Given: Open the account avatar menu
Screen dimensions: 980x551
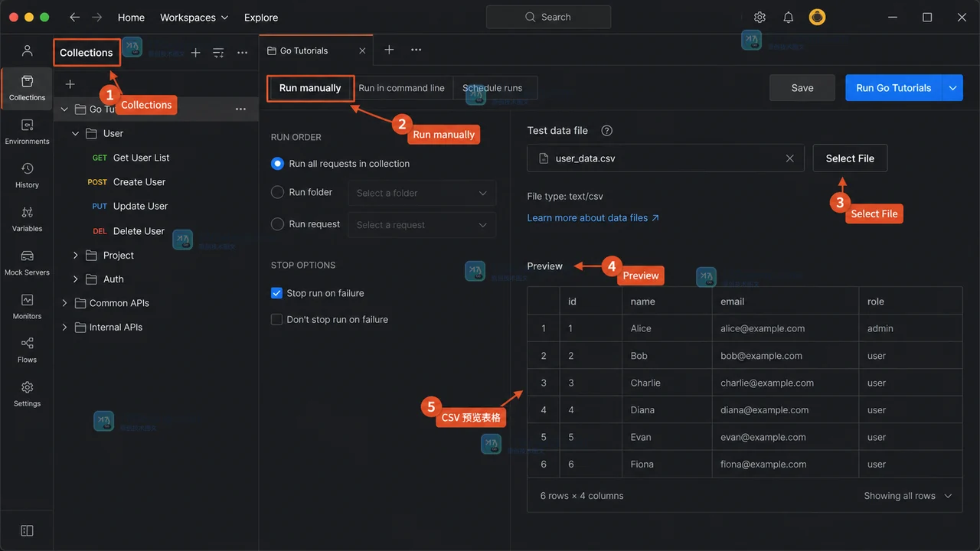Looking at the screenshot, I should coord(817,17).
